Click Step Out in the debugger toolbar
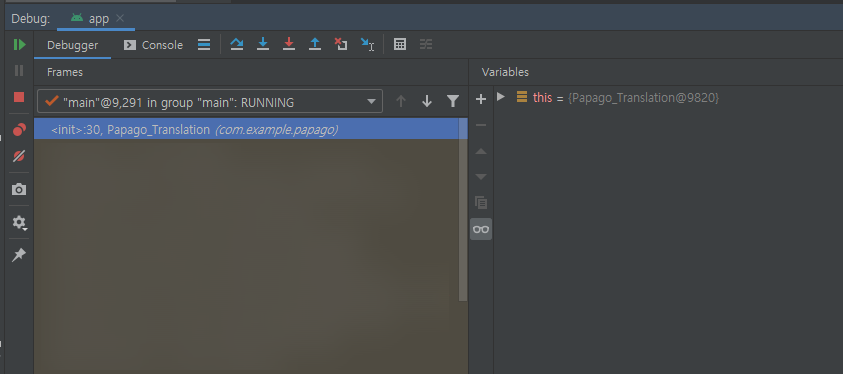Image resolution: width=843 pixels, height=374 pixels. click(315, 45)
